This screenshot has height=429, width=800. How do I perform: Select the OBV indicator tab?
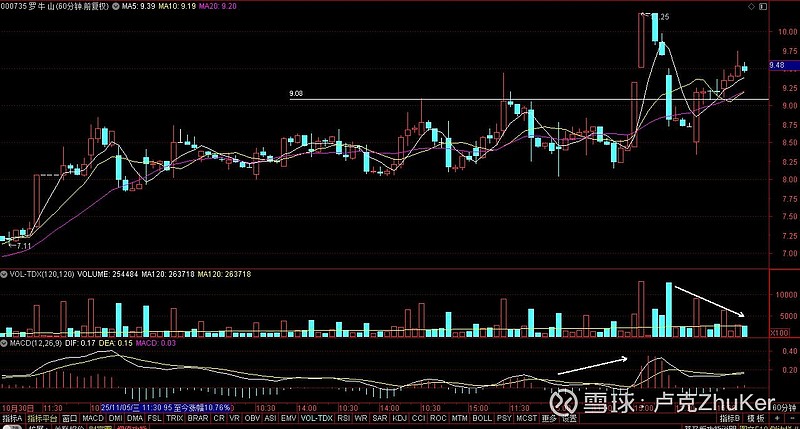252,418
